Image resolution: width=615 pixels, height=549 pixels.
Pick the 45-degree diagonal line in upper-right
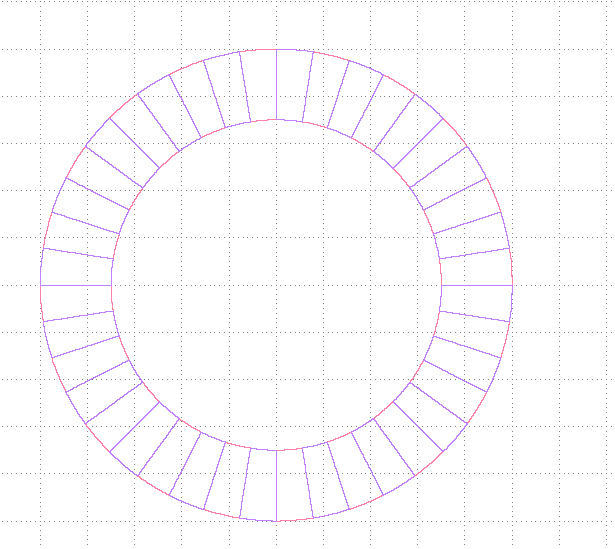(418, 143)
